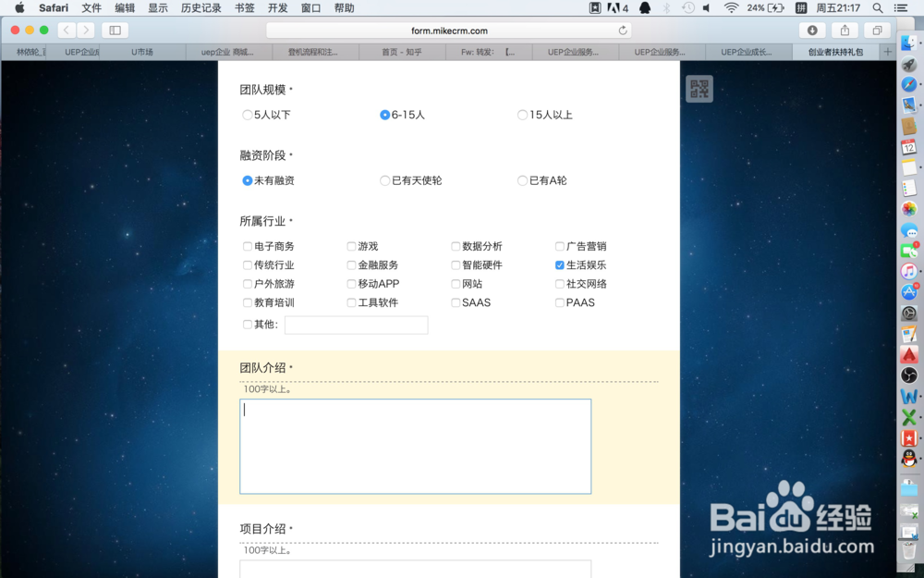Viewport: 924px width, 578px height.
Task: Go back using Safari's back arrow
Action: (66, 29)
